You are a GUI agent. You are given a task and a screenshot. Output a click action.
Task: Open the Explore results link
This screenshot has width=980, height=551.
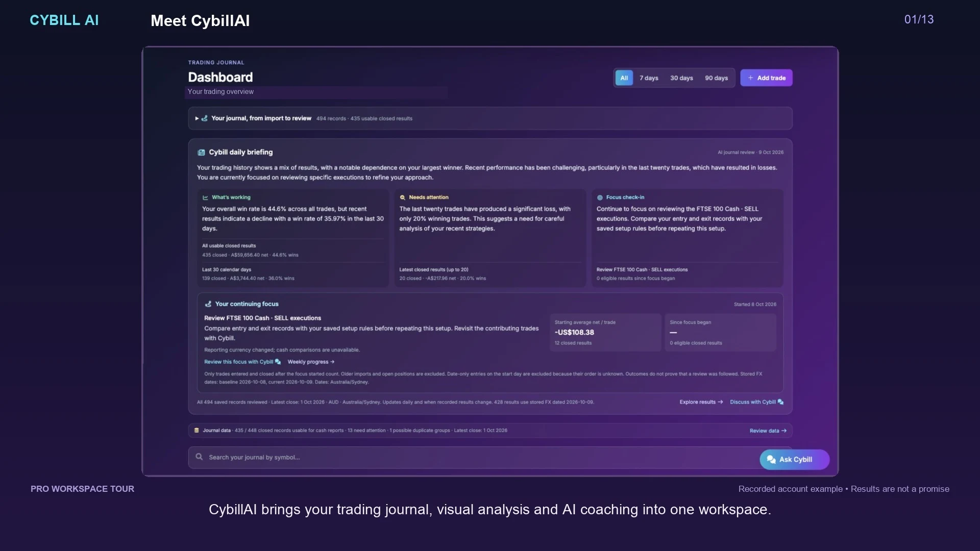click(x=701, y=402)
